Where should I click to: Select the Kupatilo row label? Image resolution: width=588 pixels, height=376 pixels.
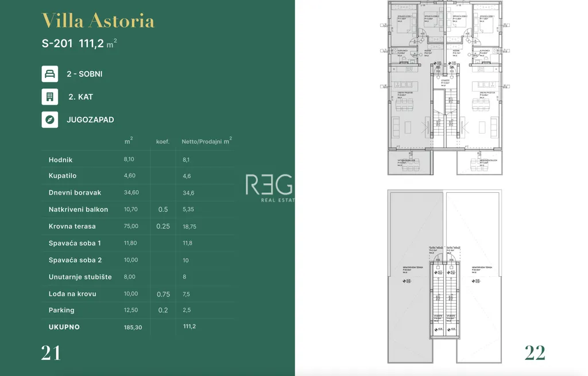[x=63, y=176]
